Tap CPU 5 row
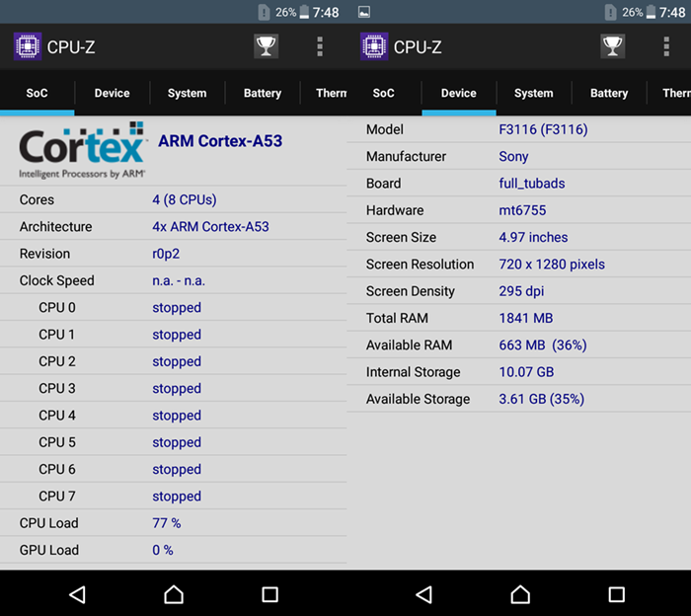691x616 pixels. coord(173,442)
